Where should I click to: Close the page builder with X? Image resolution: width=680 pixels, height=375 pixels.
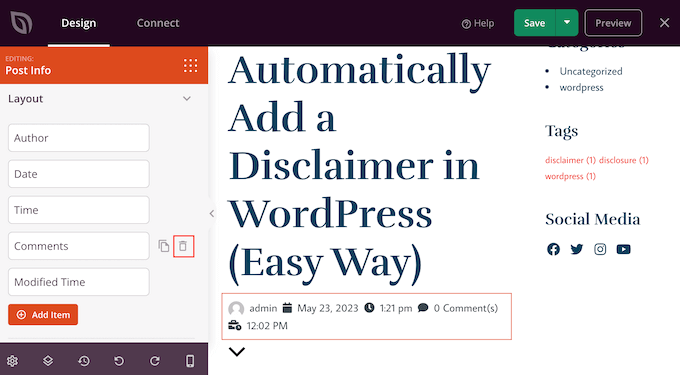(x=664, y=23)
